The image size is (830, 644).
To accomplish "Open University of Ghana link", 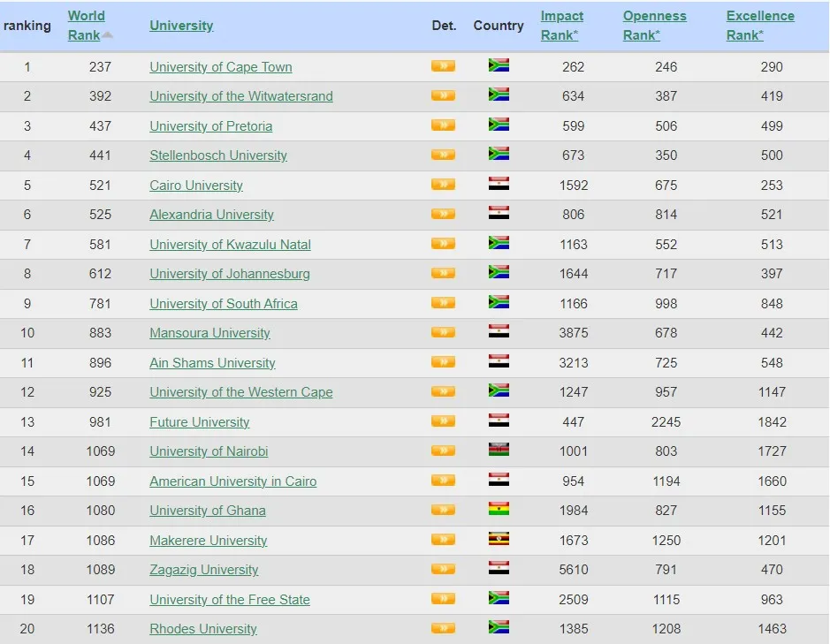I will (x=208, y=511).
